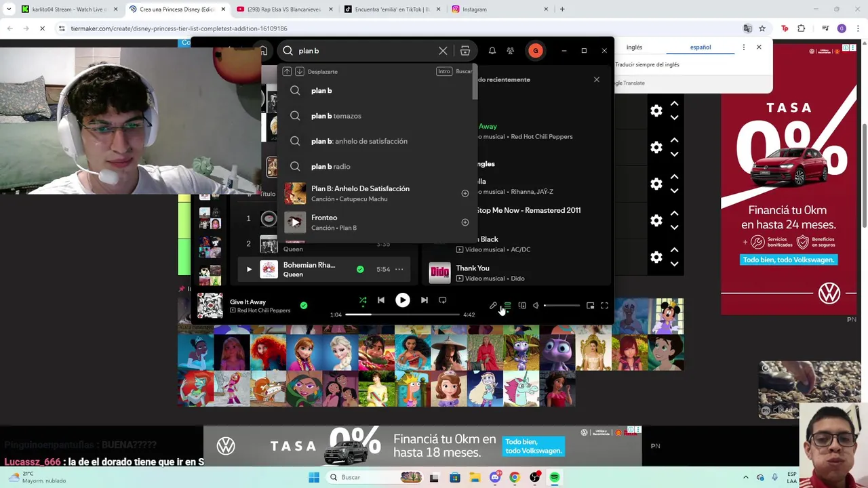
Task: Open the Chrome three-dot menu
Action: (858, 28)
